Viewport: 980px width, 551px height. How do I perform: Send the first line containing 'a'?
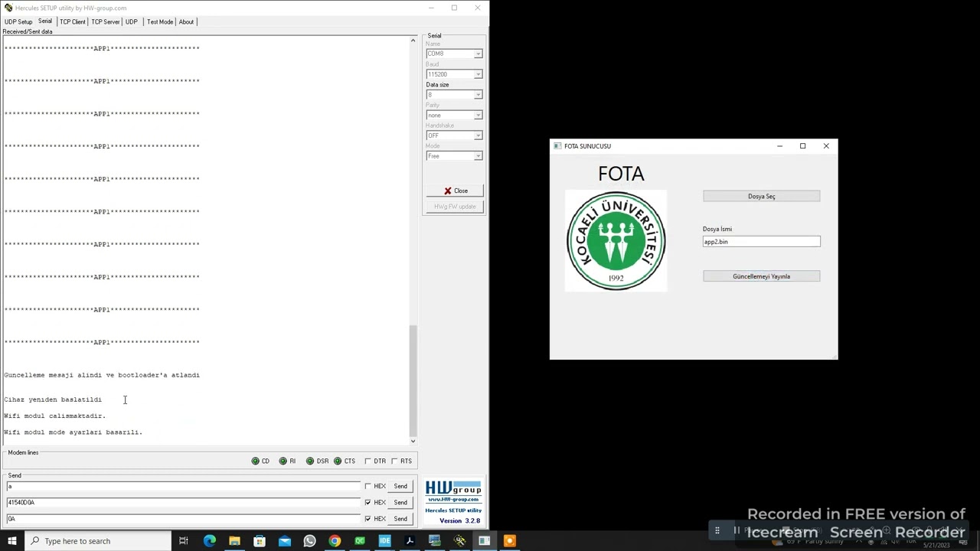pyautogui.click(x=400, y=486)
